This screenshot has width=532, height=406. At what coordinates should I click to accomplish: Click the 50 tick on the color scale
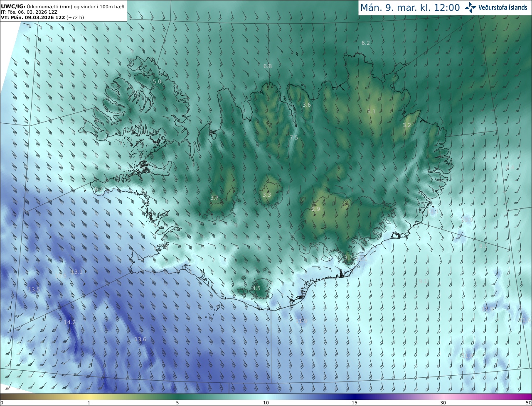coord(528,403)
